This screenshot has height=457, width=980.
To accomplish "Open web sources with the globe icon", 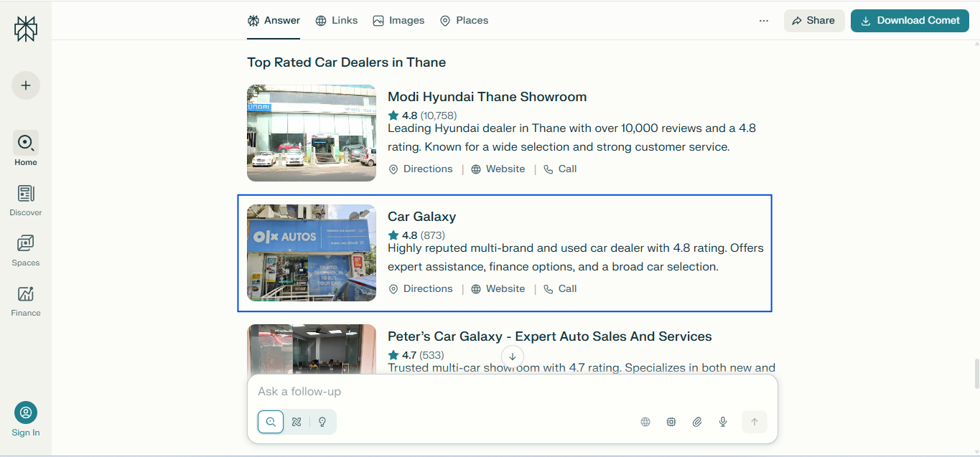I will tap(645, 422).
